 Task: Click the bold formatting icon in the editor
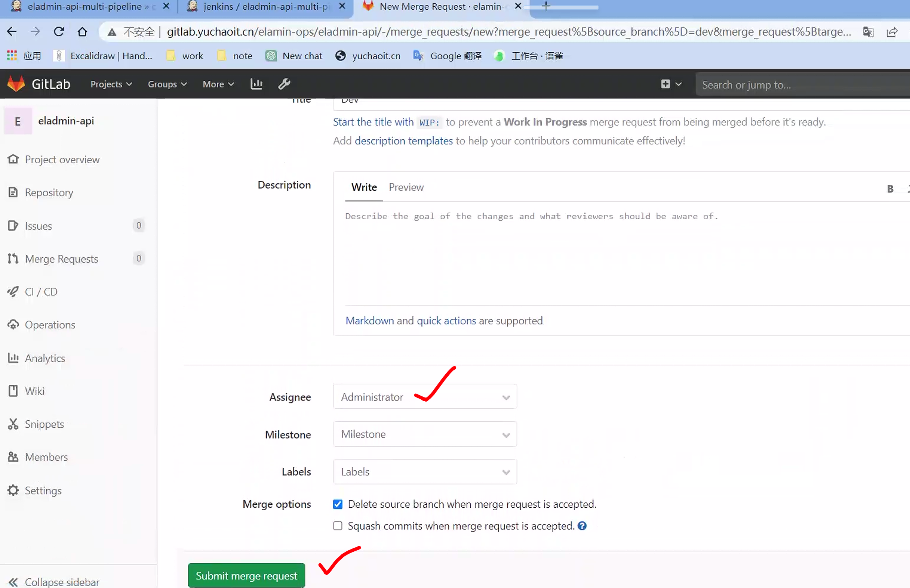[890, 189]
